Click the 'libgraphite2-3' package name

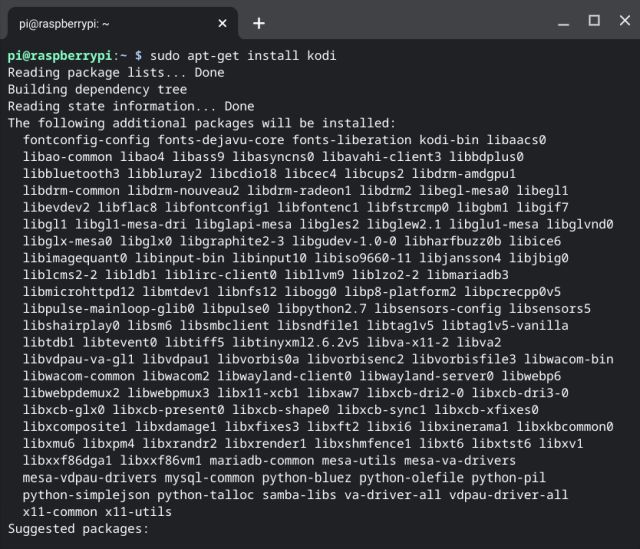[x=232, y=241]
